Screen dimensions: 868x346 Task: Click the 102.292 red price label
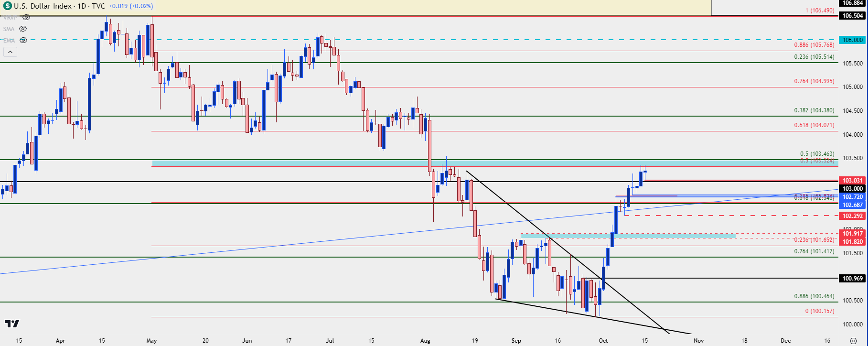point(853,216)
